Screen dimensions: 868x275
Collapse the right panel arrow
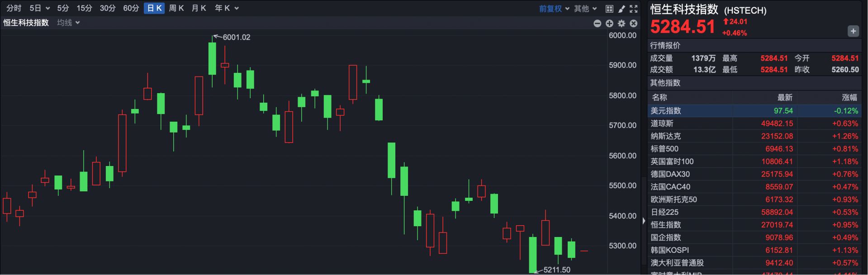(644, 221)
